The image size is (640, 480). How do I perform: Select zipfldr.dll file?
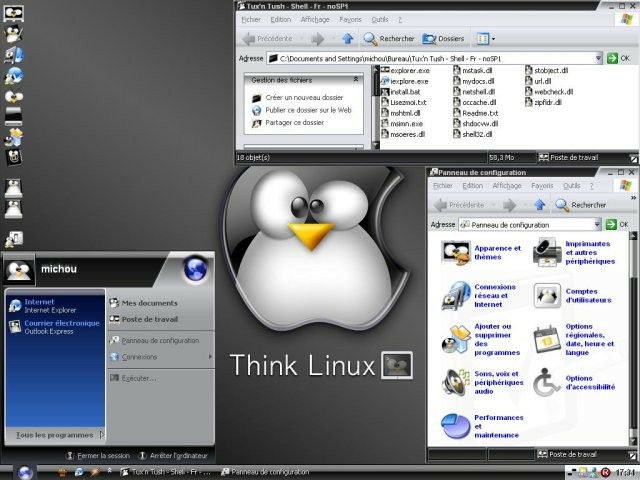tap(543, 102)
